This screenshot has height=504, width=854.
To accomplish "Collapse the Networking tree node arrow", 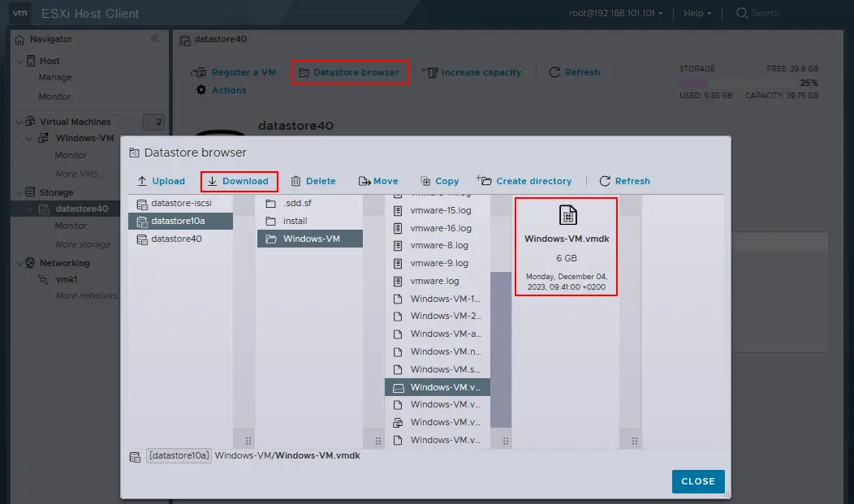I will click(19, 263).
